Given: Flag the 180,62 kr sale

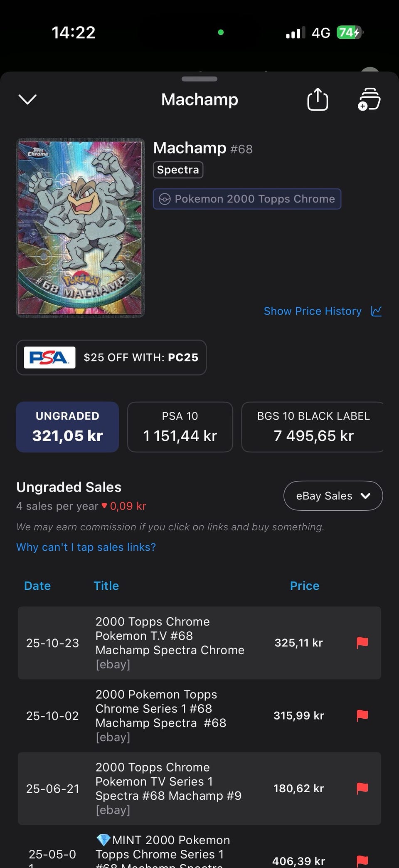Looking at the screenshot, I should (362, 788).
